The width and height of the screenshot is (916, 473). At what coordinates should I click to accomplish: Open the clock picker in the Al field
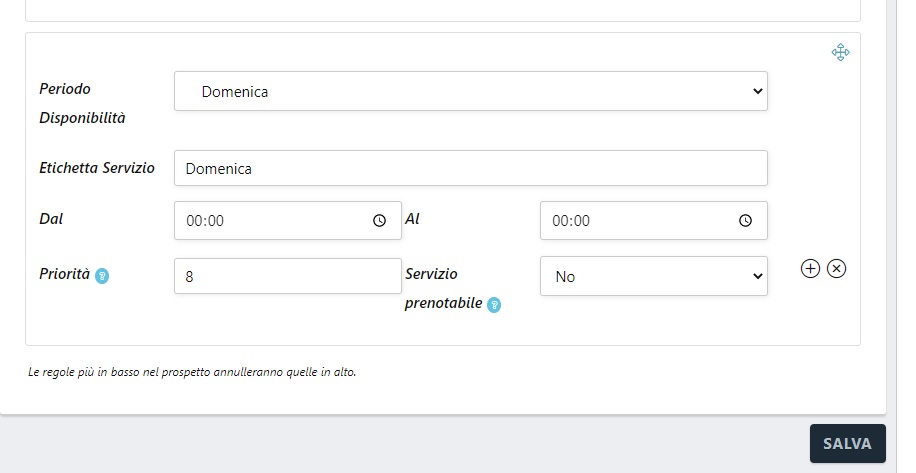tap(745, 221)
